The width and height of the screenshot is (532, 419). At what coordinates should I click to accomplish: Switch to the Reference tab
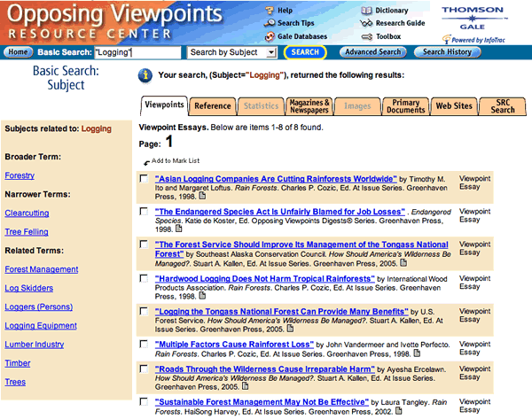[213, 106]
